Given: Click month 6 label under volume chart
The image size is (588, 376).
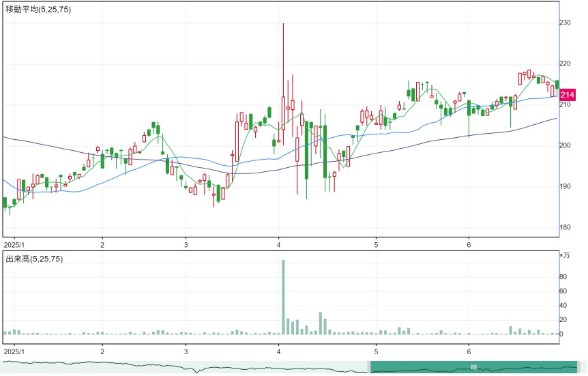Looking at the screenshot, I should [469, 352].
